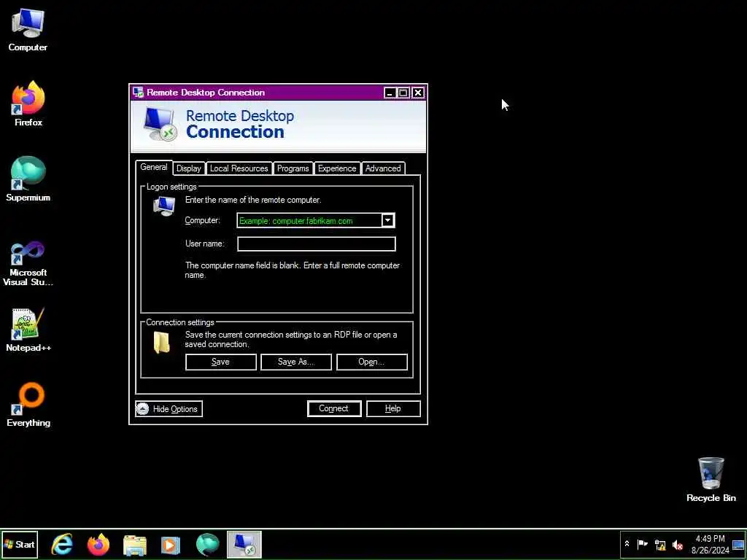Click the Show desktop button
Image resolution: width=747 pixels, height=560 pixels.
738,544
